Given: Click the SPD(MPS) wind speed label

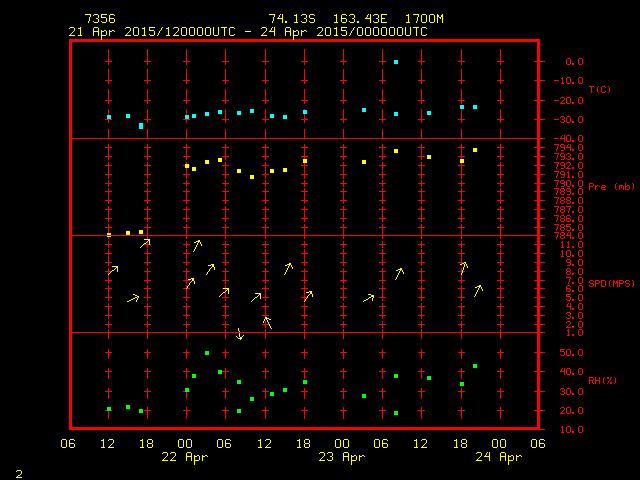Looking at the screenshot, I should pyautogui.click(x=611, y=284).
